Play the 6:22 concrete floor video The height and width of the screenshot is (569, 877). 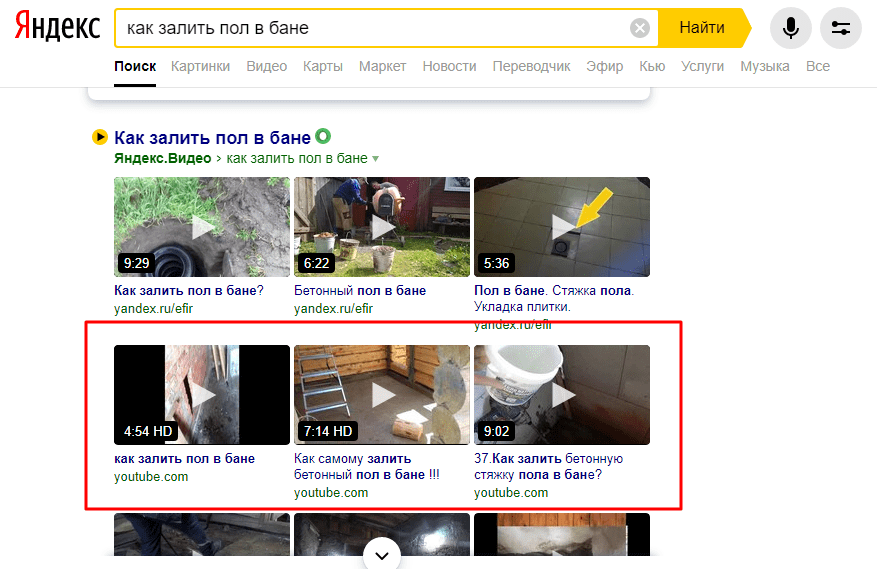click(381, 227)
